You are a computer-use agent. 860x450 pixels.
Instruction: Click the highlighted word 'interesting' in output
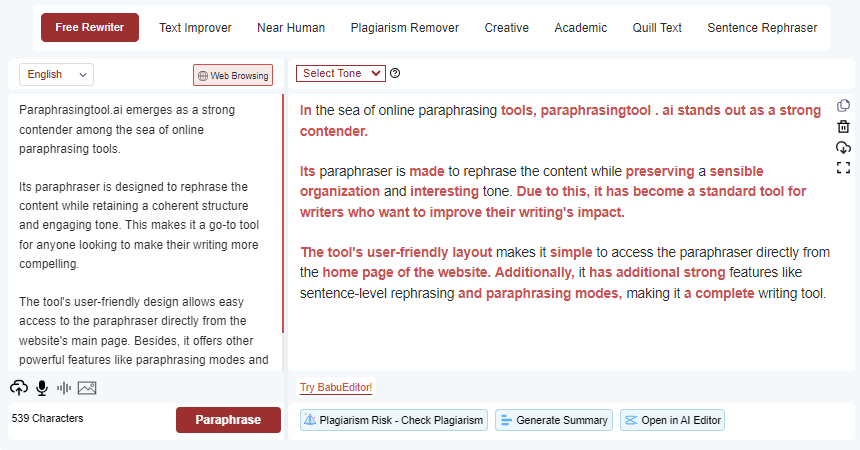[444, 192]
